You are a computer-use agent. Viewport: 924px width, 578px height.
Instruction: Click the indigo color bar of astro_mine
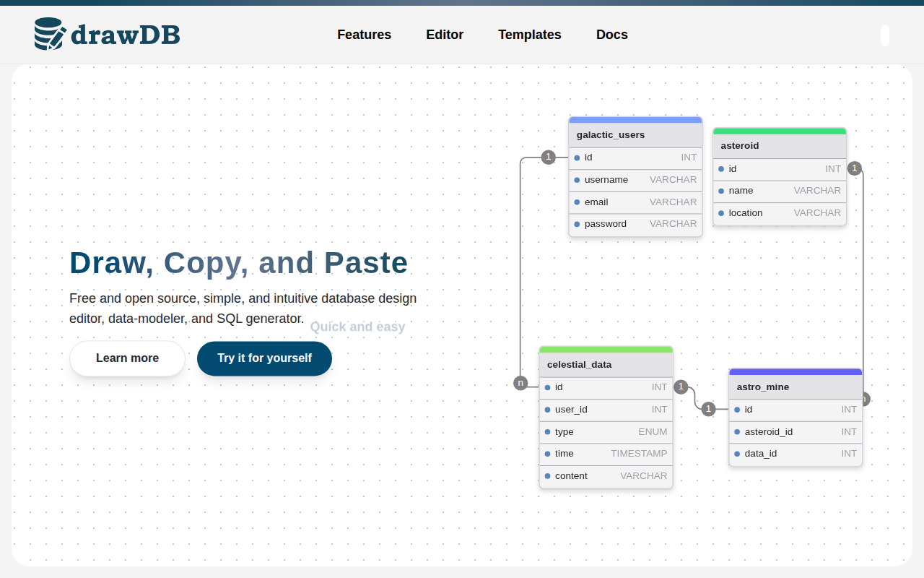click(796, 372)
